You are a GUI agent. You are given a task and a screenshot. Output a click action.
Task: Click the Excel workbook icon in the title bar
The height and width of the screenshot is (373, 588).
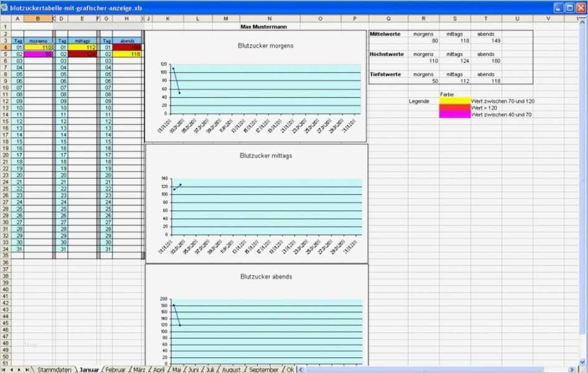coord(5,7)
